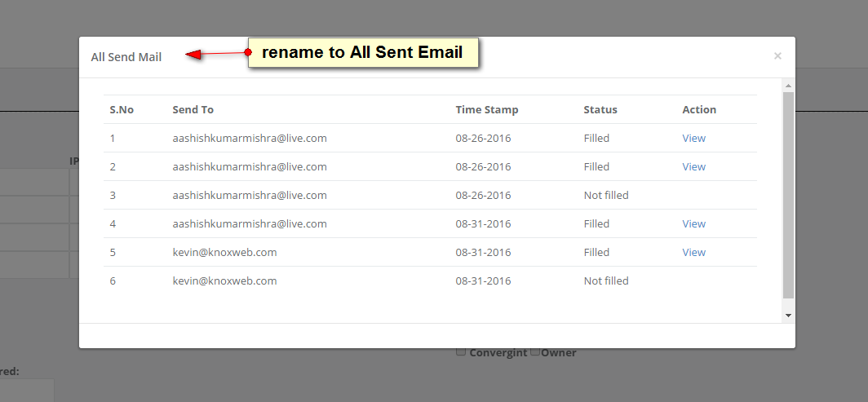Screen dimensions: 868x402
Task: Click serial number 1 in S.No column
Action: (113, 138)
